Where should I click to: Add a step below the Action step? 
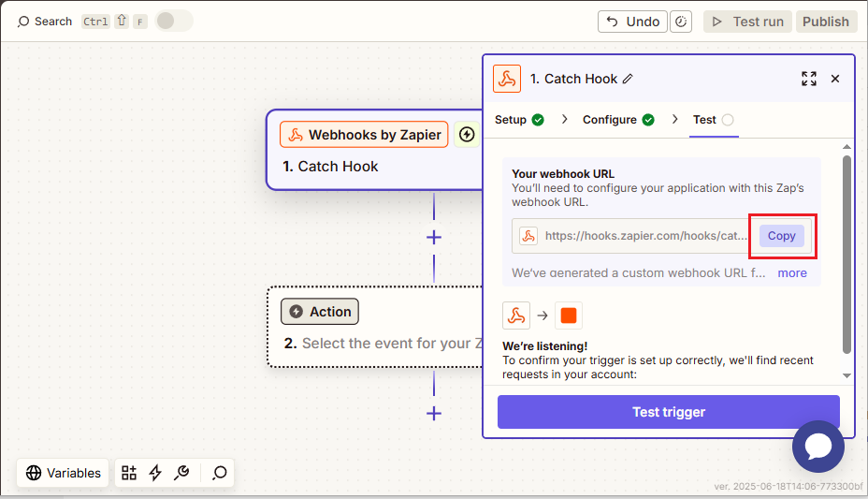coord(434,413)
